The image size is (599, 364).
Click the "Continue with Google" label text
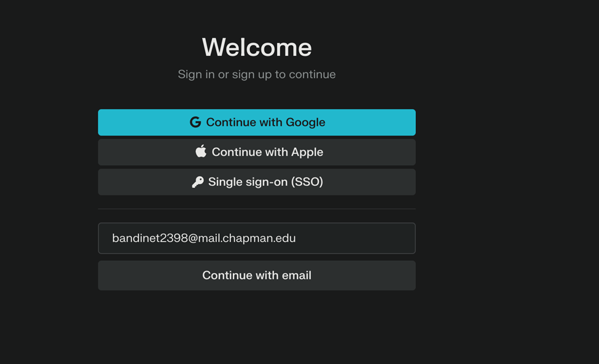point(265,122)
